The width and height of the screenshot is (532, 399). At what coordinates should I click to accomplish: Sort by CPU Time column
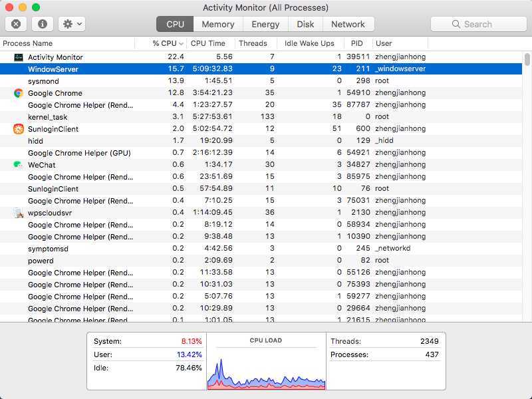(210, 43)
